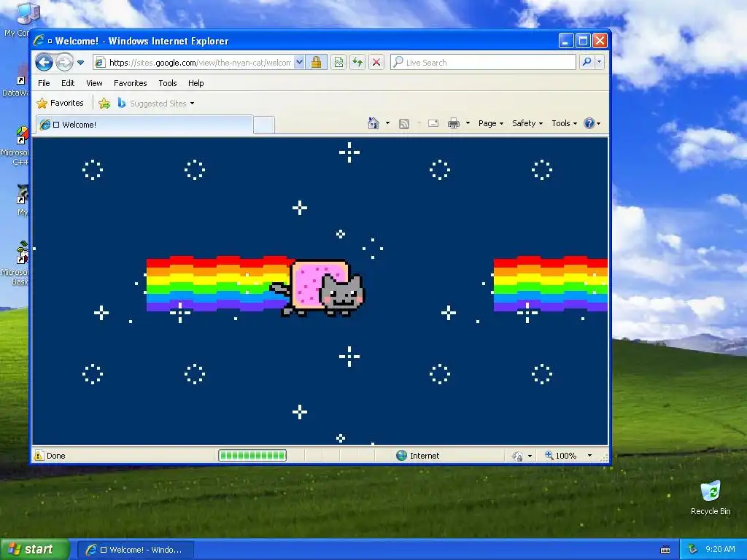The width and height of the screenshot is (747, 560).
Task: Click the Read Mail icon
Action: [x=433, y=123]
